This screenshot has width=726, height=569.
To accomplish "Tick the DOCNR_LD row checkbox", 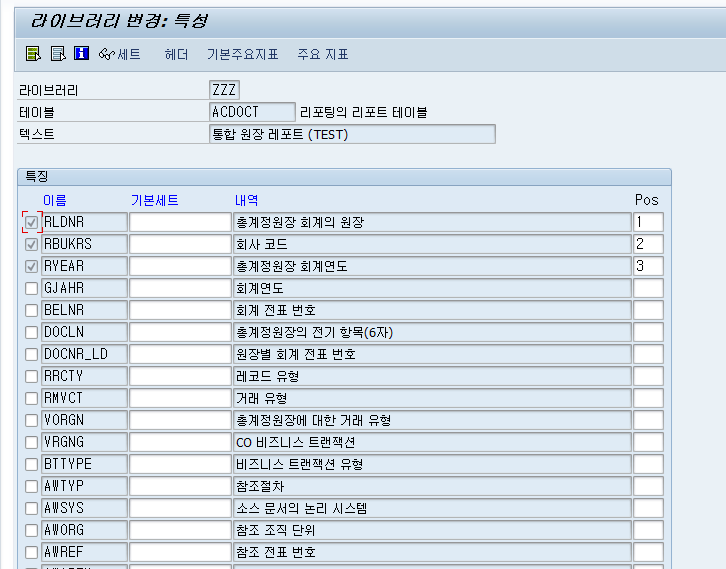I will pyautogui.click(x=31, y=354).
